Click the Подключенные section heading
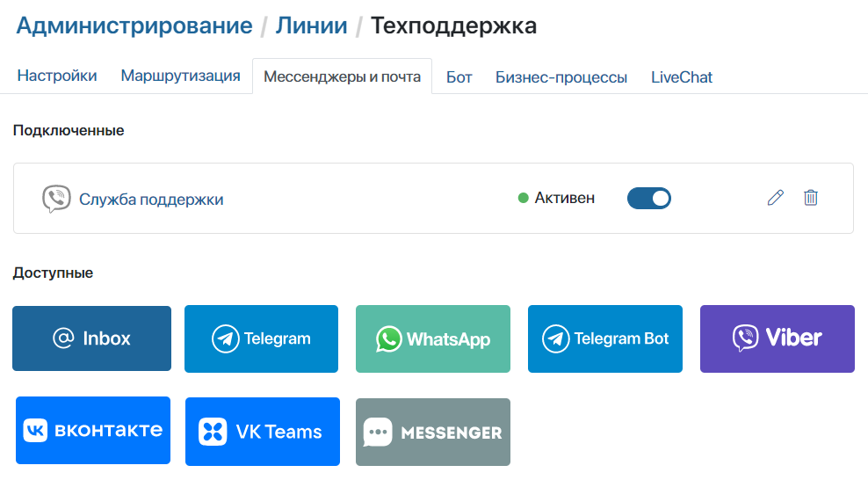Image resolution: width=868 pixels, height=480 pixels. click(69, 131)
